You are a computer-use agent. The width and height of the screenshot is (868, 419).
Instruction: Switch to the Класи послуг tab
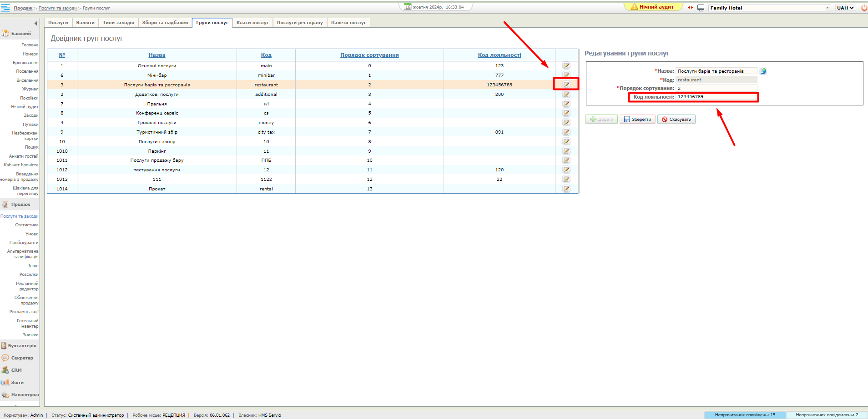pos(252,23)
